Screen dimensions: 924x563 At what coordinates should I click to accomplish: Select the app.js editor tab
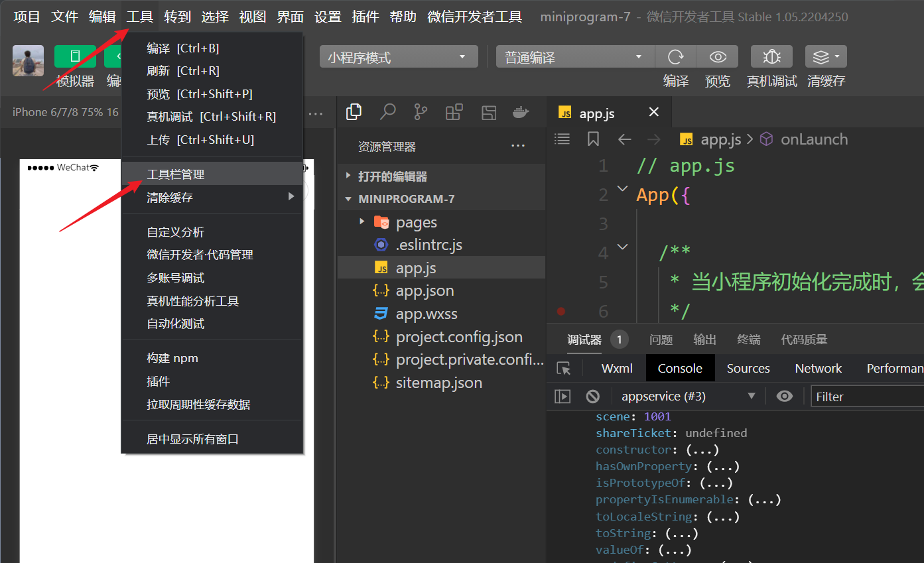(609, 113)
